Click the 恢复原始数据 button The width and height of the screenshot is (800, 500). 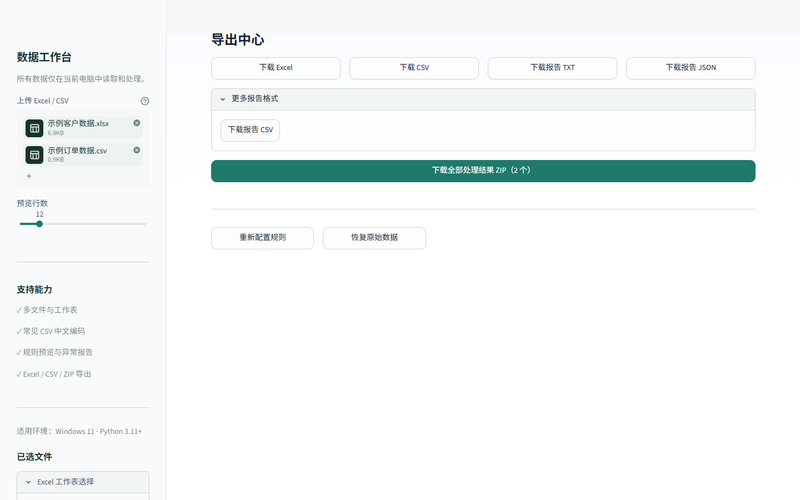(374, 238)
